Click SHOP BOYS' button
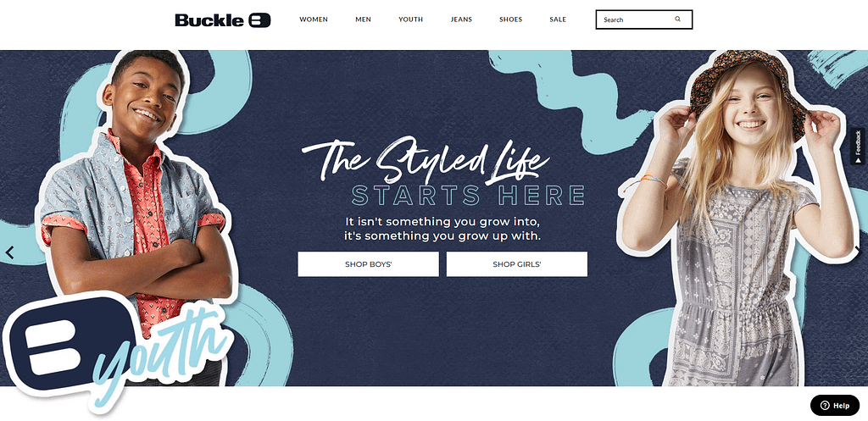Image resolution: width=868 pixels, height=421 pixels. [x=368, y=264]
